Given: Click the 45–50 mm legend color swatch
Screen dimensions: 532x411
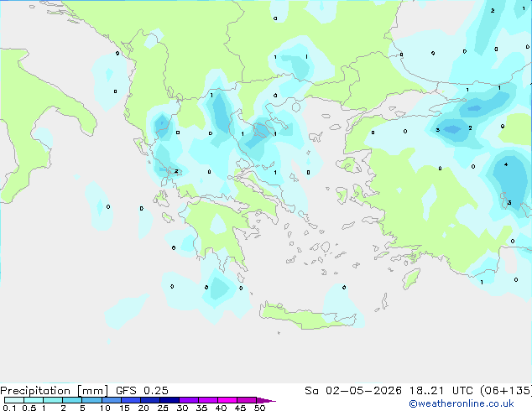Looking at the screenshot, I should 247,400.
